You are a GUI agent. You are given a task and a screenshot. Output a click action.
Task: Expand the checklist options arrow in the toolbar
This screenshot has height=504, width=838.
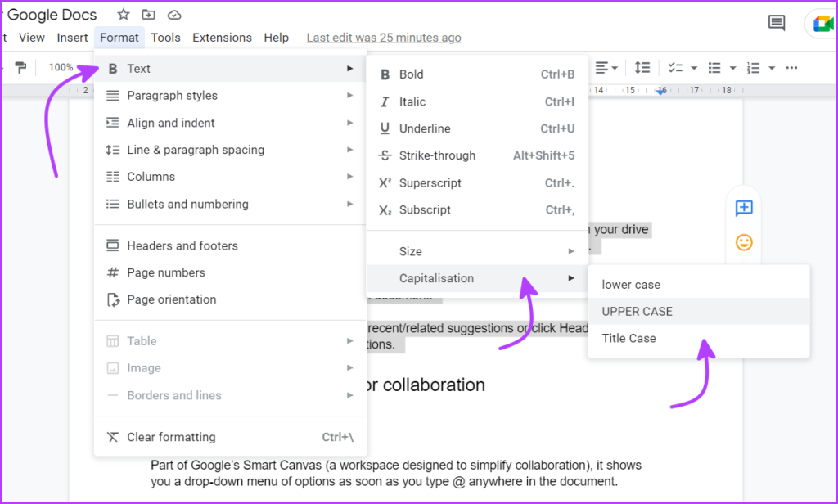tap(694, 68)
